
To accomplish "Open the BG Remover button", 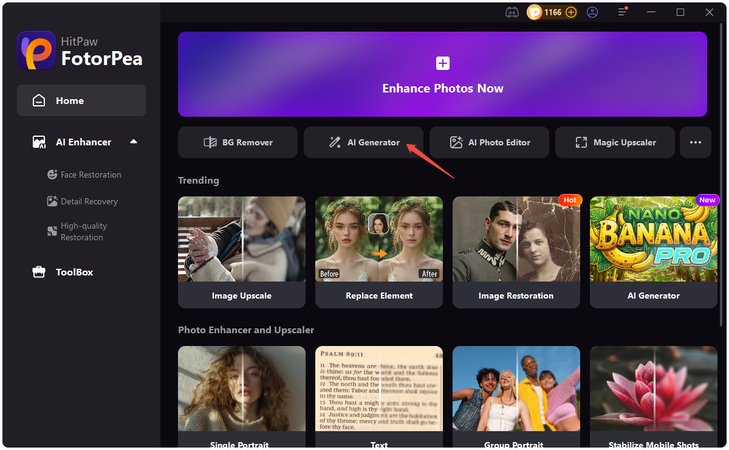I will coord(238,142).
